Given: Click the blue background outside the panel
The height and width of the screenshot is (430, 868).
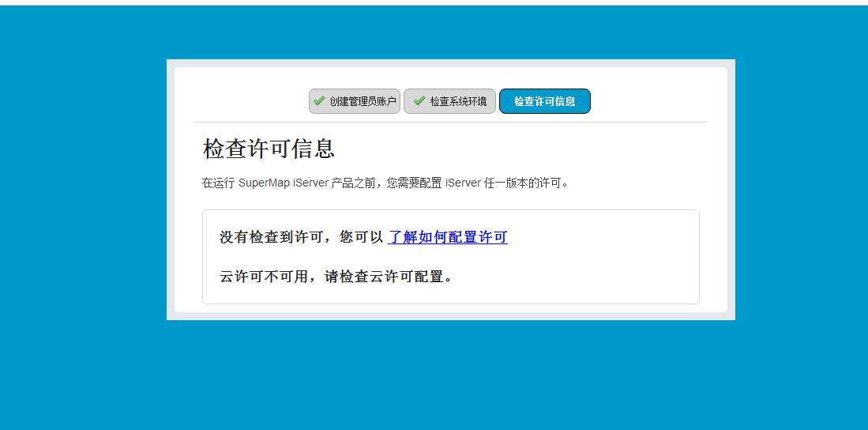Looking at the screenshot, I should click(x=83, y=221).
